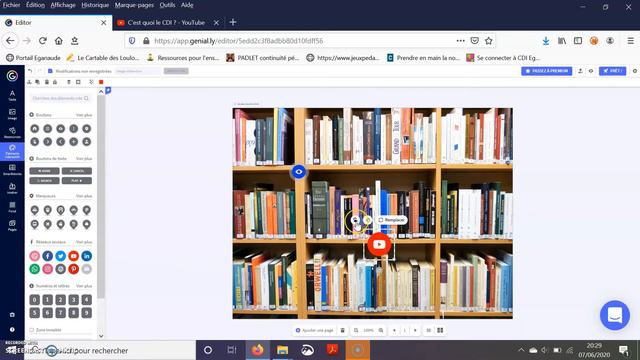Open the Pages panel in sidebar
640x360 pixels.
12,225
